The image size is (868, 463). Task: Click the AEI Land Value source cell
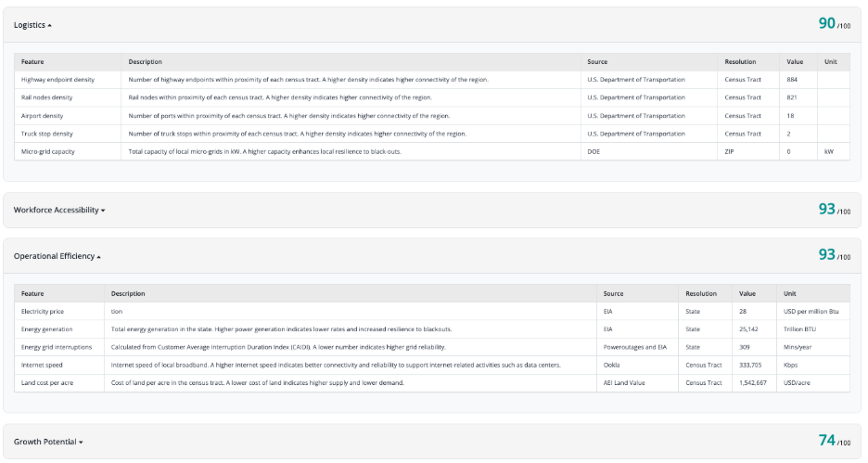(x=624, y=382)
